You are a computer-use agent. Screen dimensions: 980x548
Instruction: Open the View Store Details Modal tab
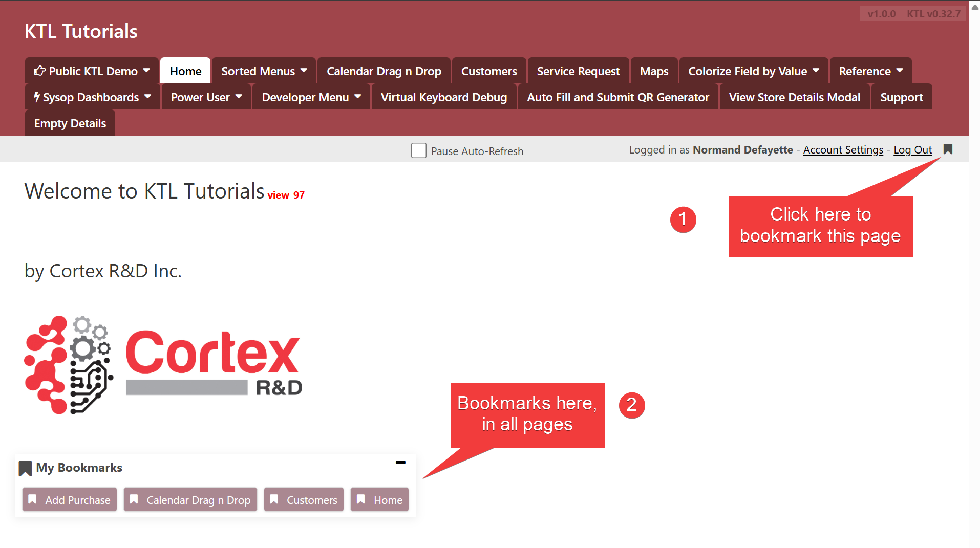point(795,97)
